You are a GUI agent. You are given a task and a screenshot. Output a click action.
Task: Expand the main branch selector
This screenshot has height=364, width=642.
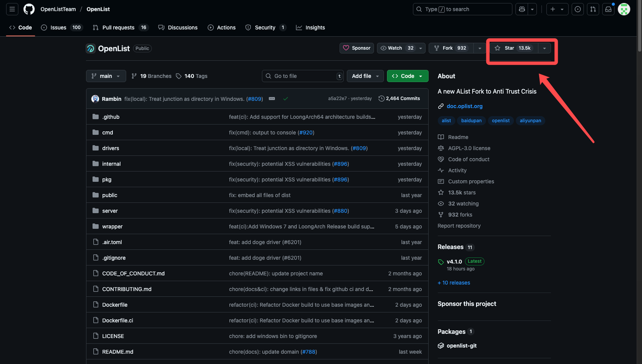[x=105, y=76]
